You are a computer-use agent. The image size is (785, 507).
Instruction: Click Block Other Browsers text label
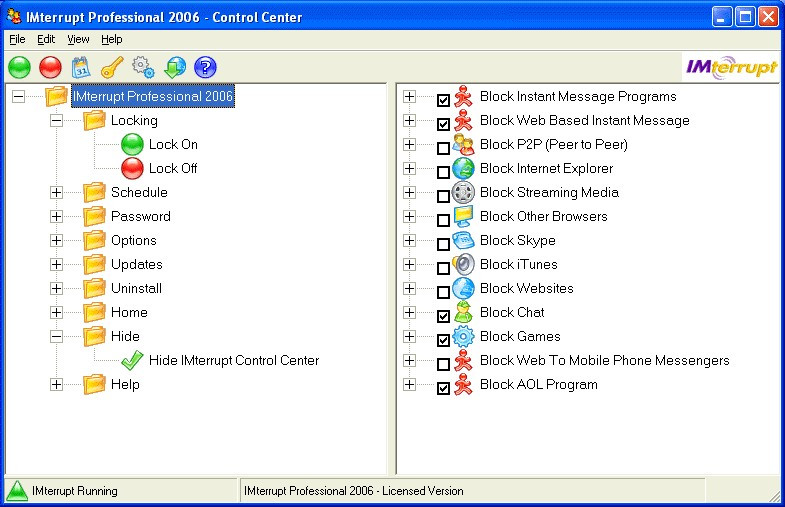coord(544,217)
